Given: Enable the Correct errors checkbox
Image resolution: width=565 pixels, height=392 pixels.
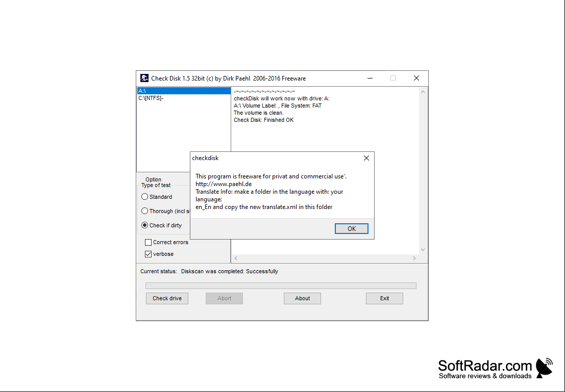Looking at the screenshot, I should [x=166, y=242].
